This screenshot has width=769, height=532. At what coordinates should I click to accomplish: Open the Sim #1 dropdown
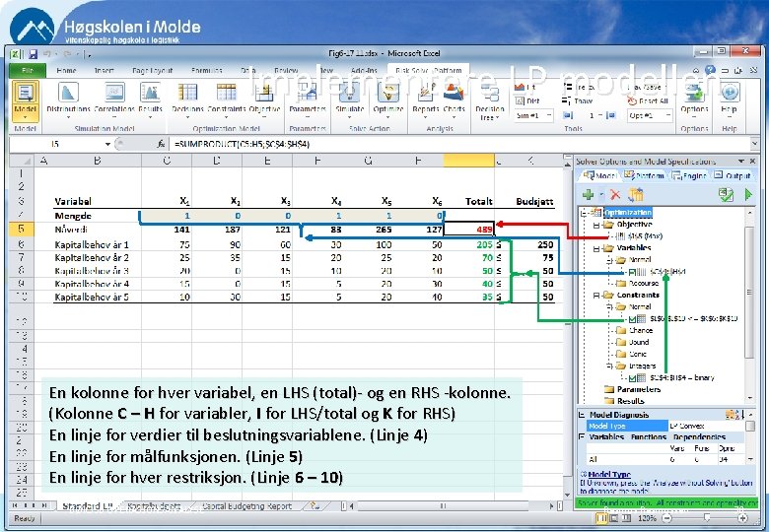pos(548,115)
